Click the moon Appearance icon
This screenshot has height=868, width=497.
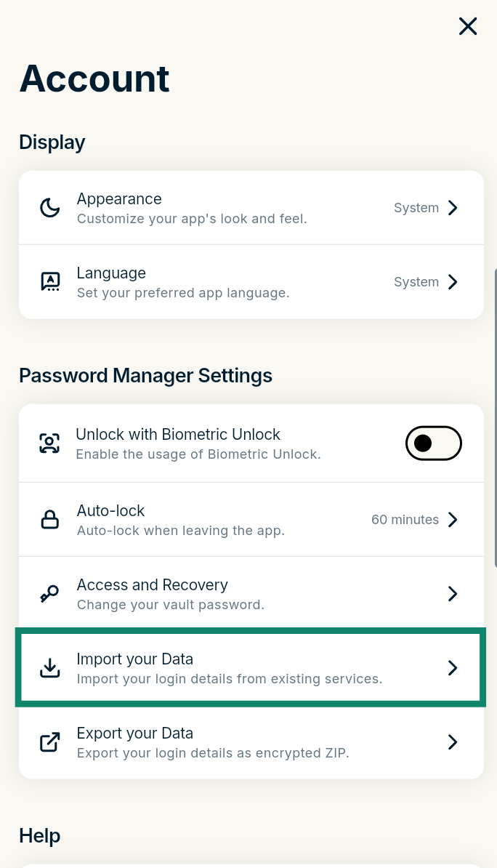coord(50,208)
